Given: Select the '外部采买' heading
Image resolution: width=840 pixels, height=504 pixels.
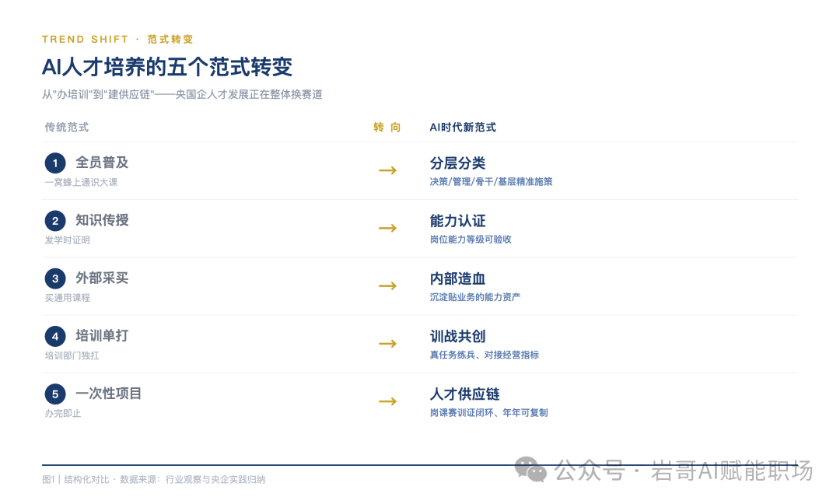Looking at the screenshot, I should tap(102, 278).
